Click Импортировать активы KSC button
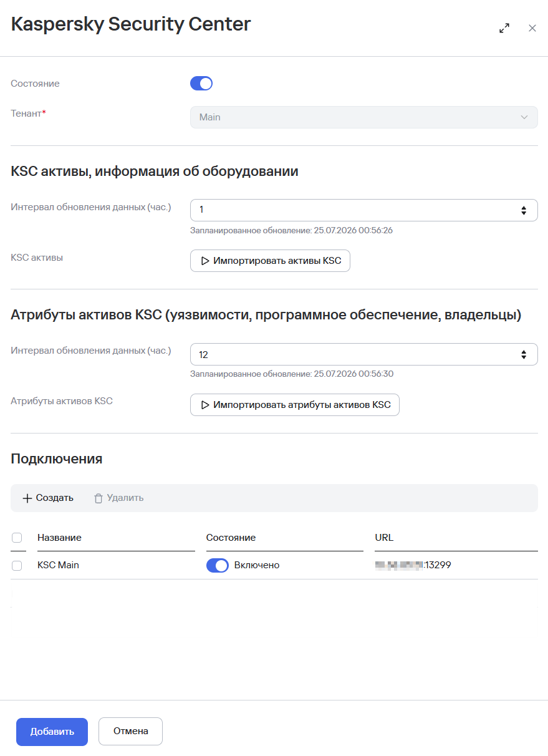Screen dimensions: 548x756 click(270, 261)
